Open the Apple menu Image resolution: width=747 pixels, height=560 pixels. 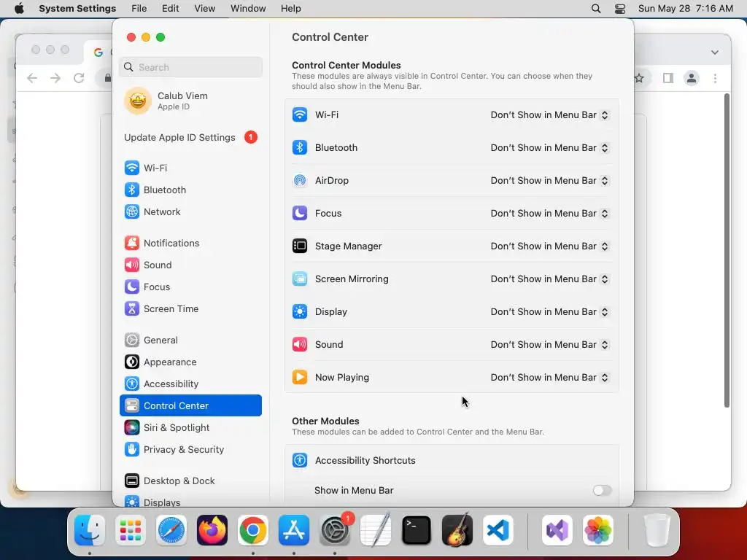click(x=19, y=9)
